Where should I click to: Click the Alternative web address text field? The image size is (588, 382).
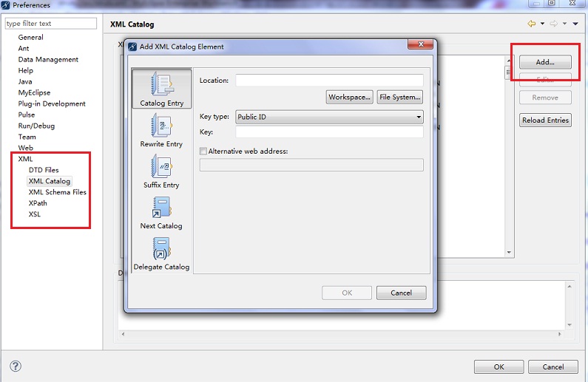[x=311, y=165]
